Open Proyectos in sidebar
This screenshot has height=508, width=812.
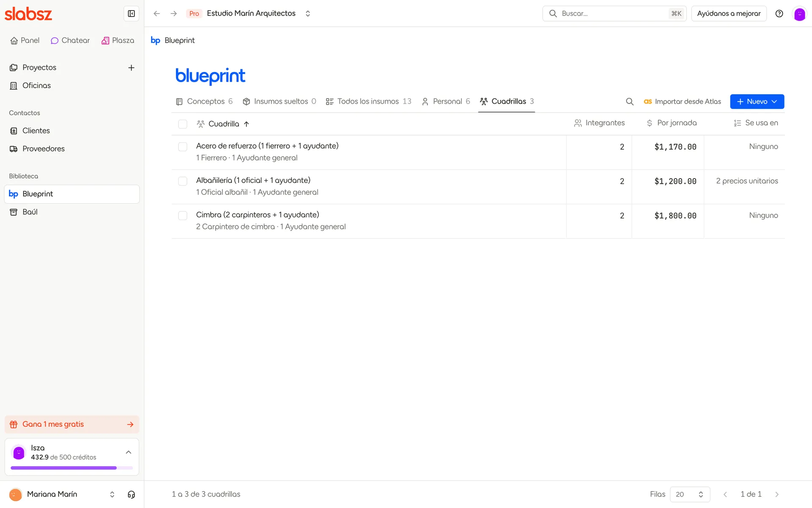coord(39,68)
